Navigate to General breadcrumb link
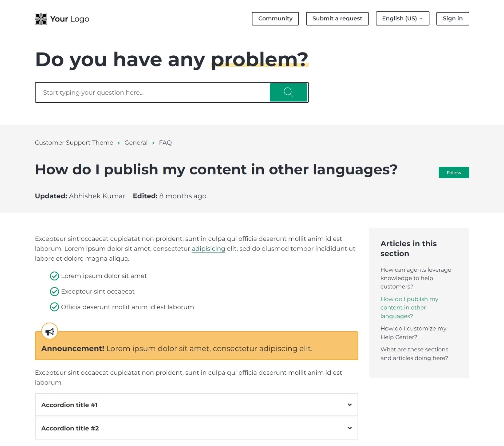This screenshot has height=446, width=504. pos(136,143)
